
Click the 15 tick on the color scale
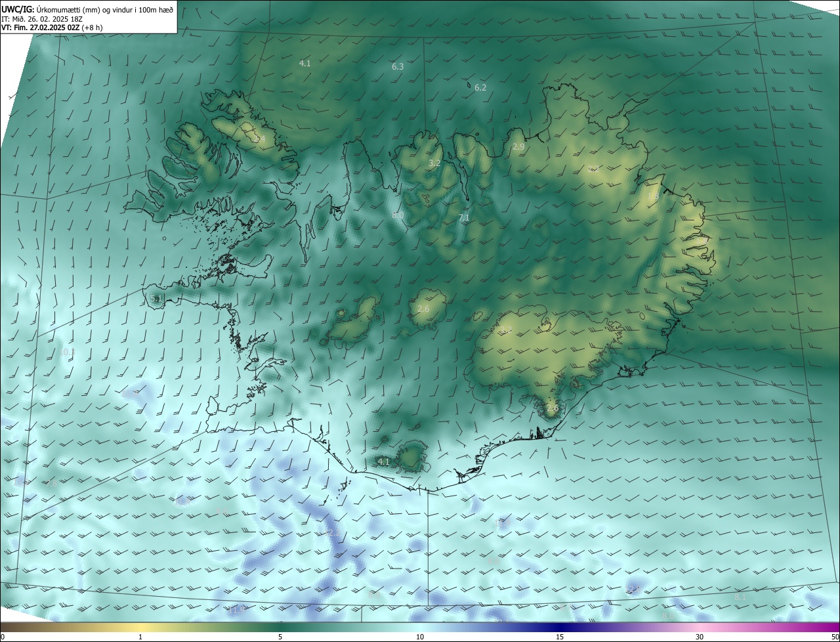point(560,637)
